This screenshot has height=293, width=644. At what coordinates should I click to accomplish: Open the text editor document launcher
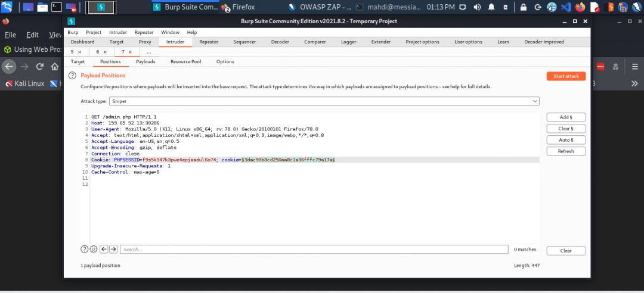(595, 7)
